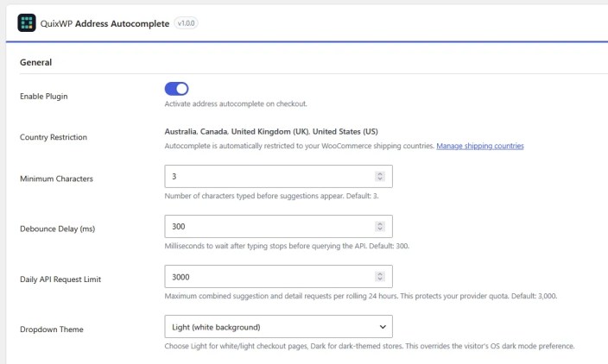Click the Debounce Delay (ms) label
The width and height of the screenshot is (608, 364).
click(x=57, y=229)
